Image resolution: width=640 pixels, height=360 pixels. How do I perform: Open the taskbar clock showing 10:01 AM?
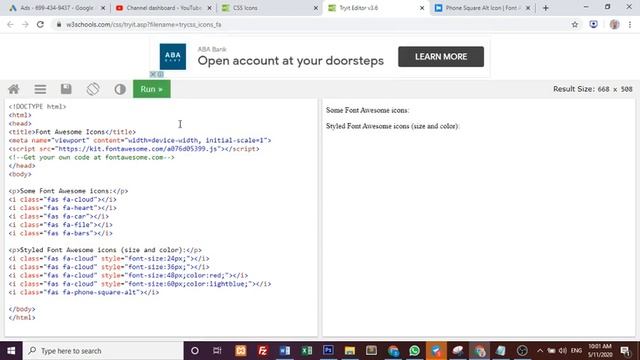[600, 351]
